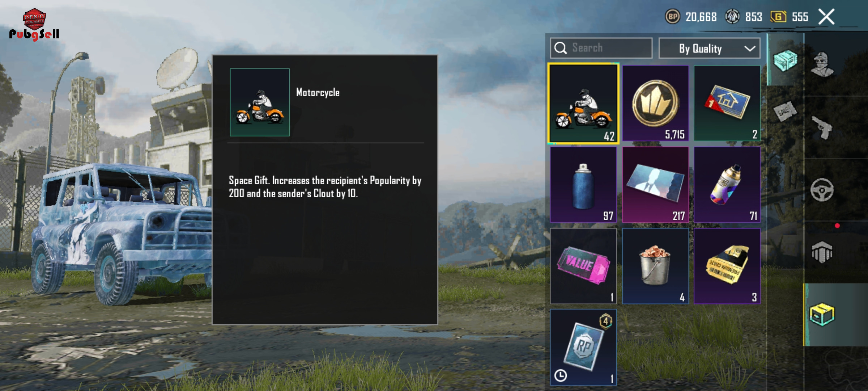The height and width of the screenshot is (391, 868).
Task: Open the By Quality sort dropdown
Action: pos(709,48)
